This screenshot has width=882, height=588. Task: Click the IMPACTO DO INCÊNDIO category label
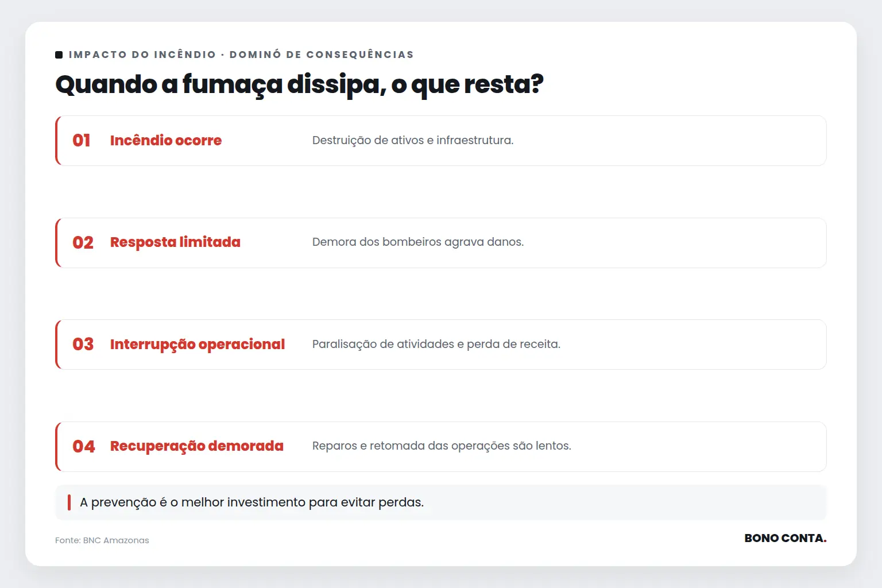[x=142, y=55]
